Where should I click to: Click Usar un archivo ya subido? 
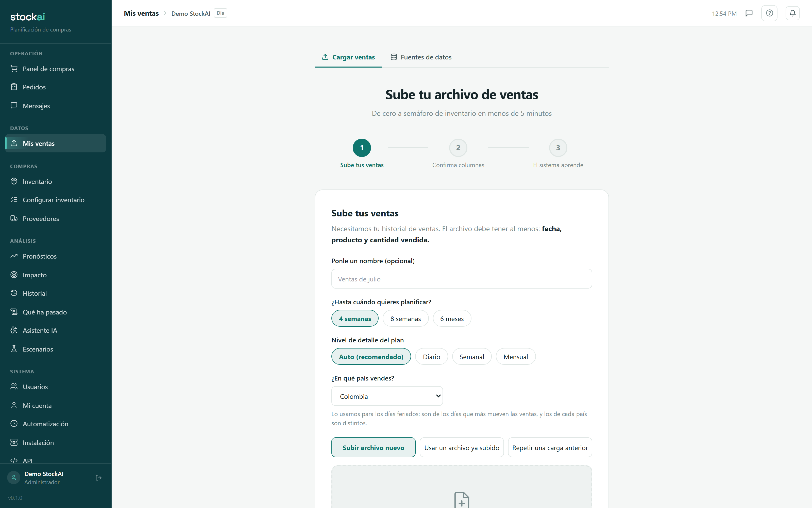(x=462, y=448)
